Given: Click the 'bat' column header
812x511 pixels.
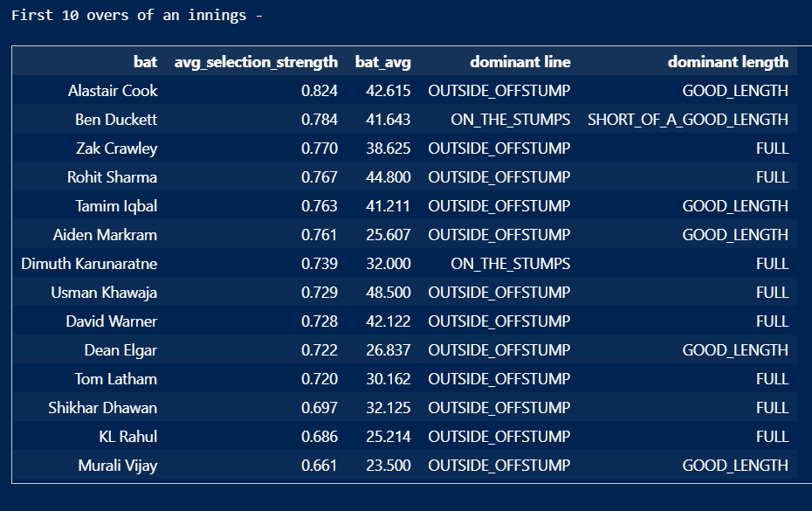Looking at the screenshot, I should (x=145, y=62).
